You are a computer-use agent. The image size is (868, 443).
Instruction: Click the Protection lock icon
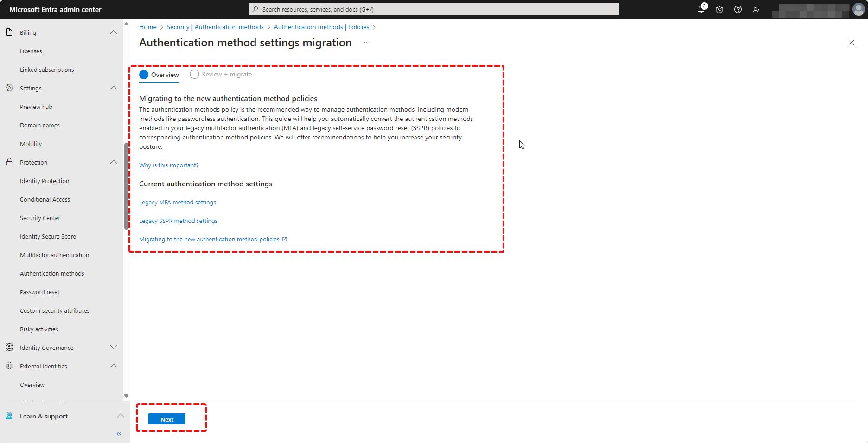(9, 162)
